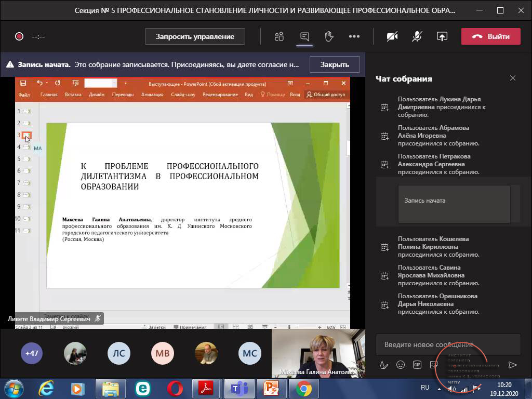Close the meeting chat panel
The height and width of the screenshot is (399, 532).
513,78
